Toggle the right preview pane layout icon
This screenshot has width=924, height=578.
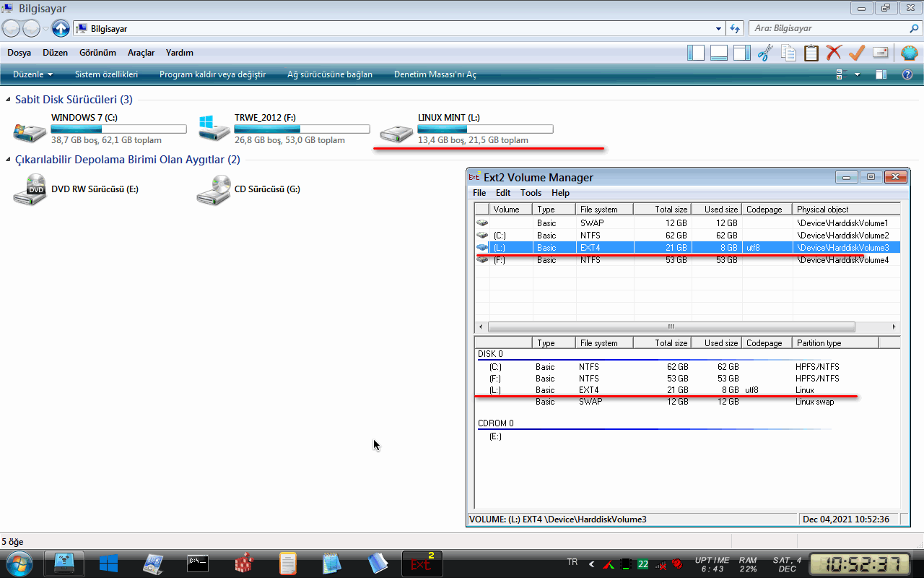pos(742,53)
